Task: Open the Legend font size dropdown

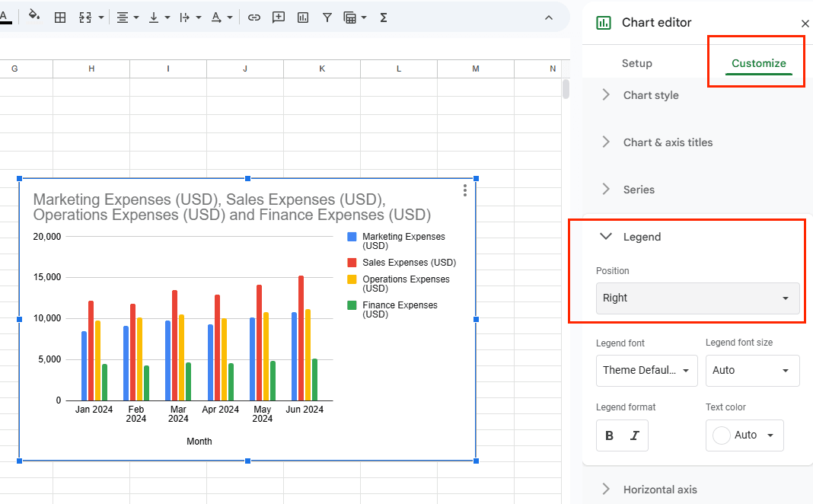Action: 752,370
